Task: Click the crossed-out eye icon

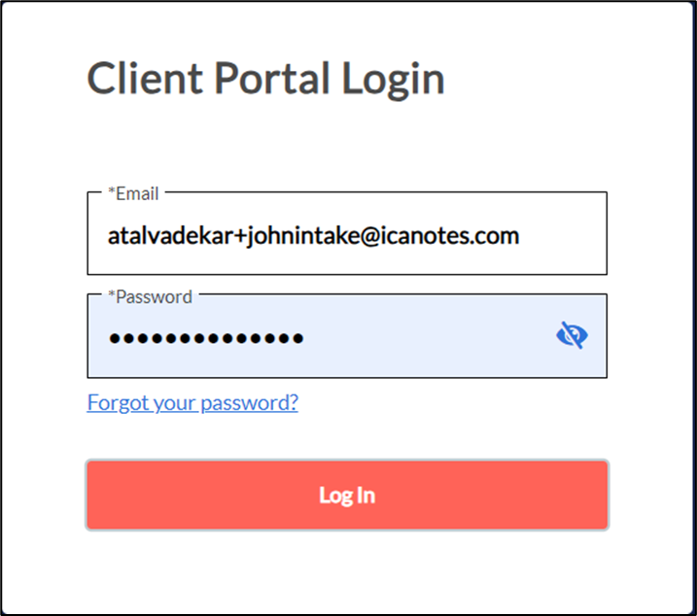Action: click(572, 336)
